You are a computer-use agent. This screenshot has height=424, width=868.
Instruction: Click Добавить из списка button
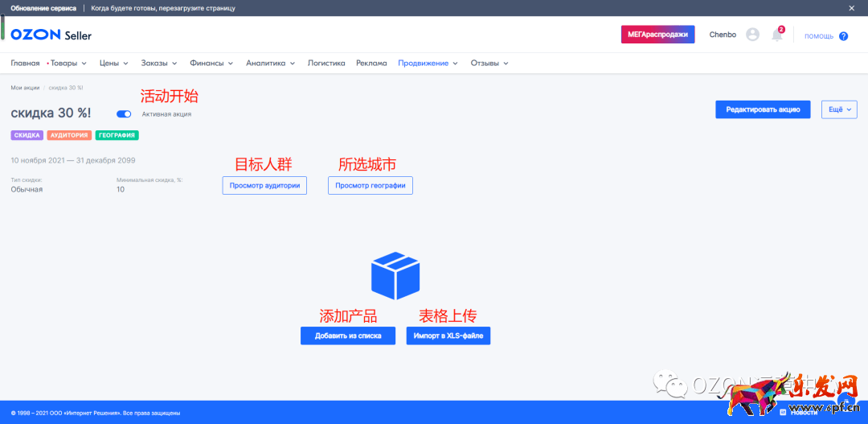[x=348, y=335]
